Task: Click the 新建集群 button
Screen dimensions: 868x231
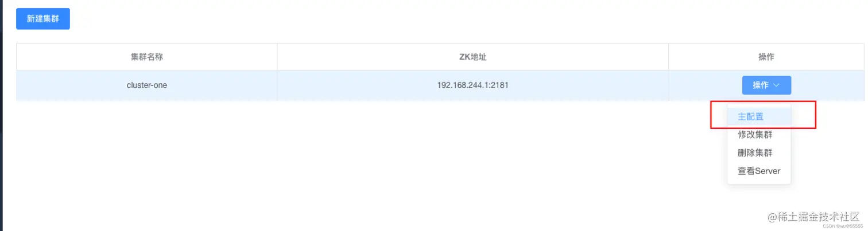Action: coord(43,19)
